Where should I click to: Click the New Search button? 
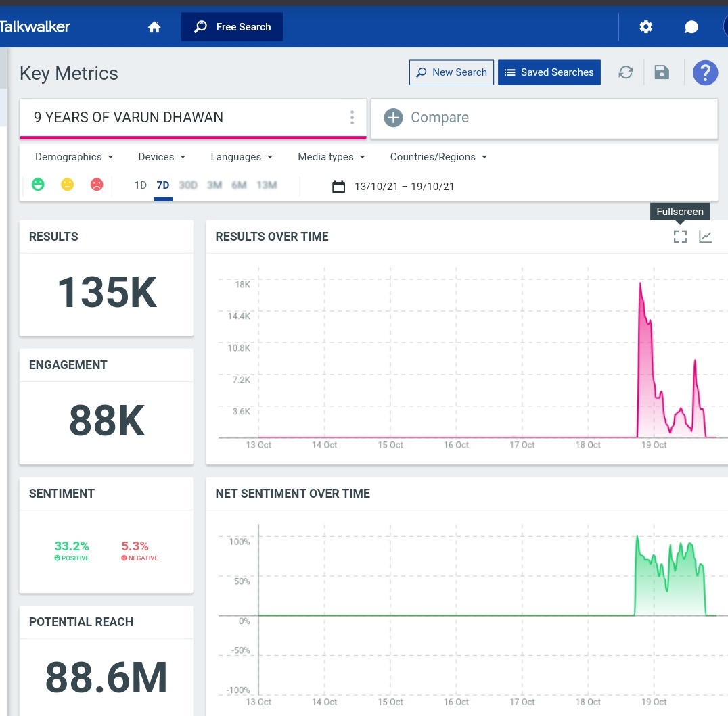coord(451,72)
